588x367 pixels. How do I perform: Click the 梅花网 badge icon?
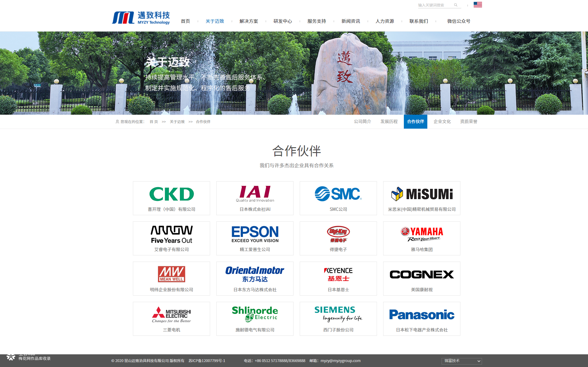(x=11, y=357)
